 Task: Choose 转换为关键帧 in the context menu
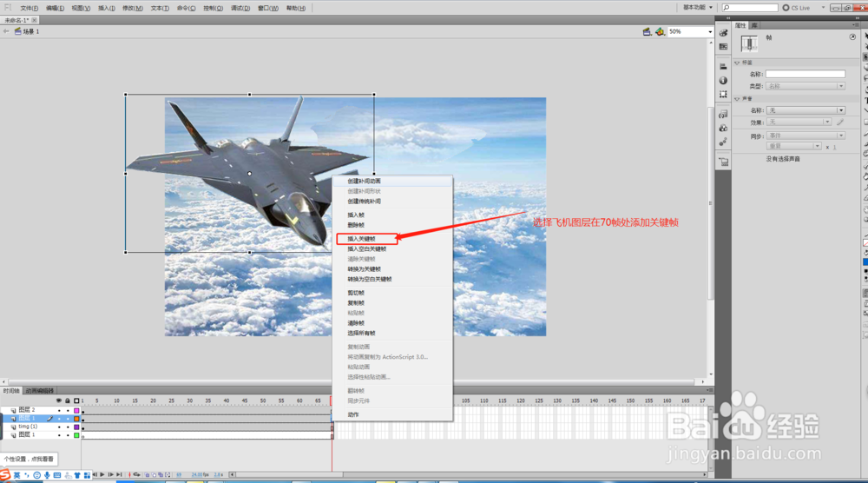[x=364, y=268]
